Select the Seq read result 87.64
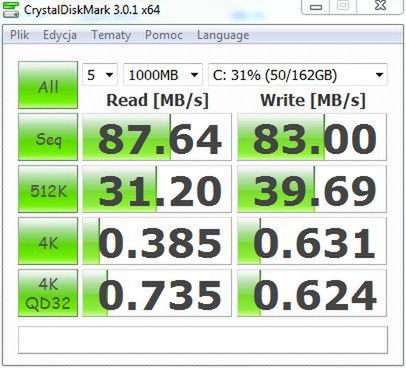 click(157, 137)
